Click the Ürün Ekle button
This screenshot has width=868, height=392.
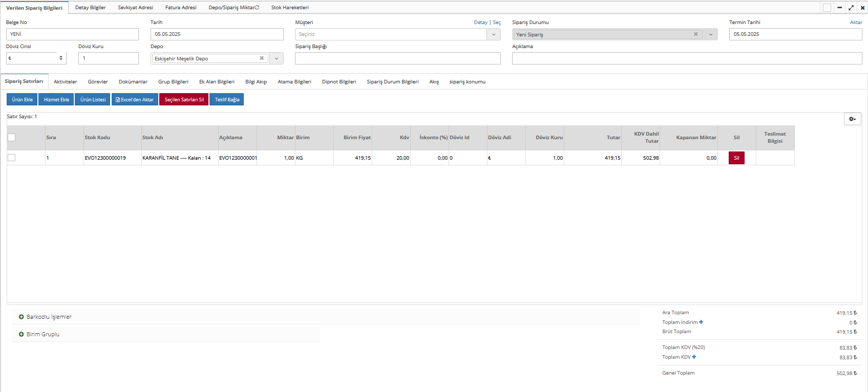point(22,100)
